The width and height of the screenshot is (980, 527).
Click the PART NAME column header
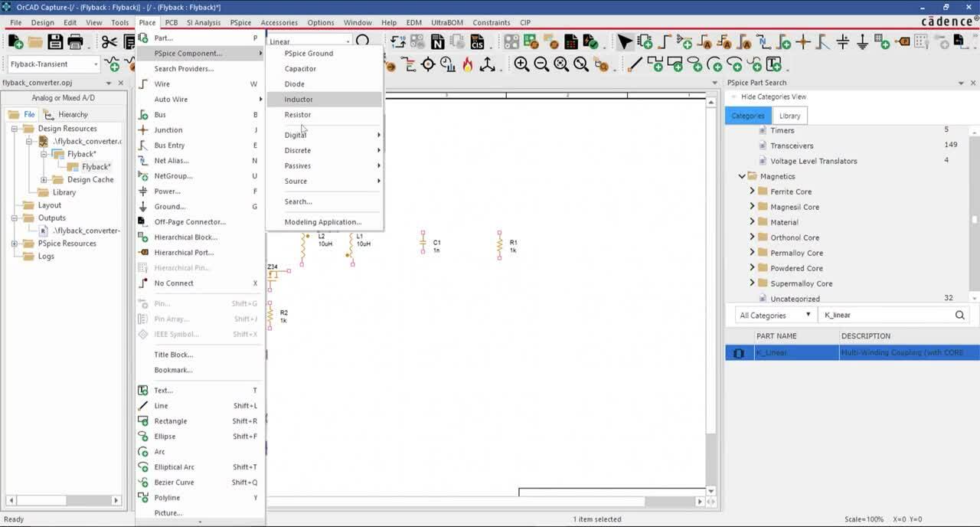coord(776,336)
